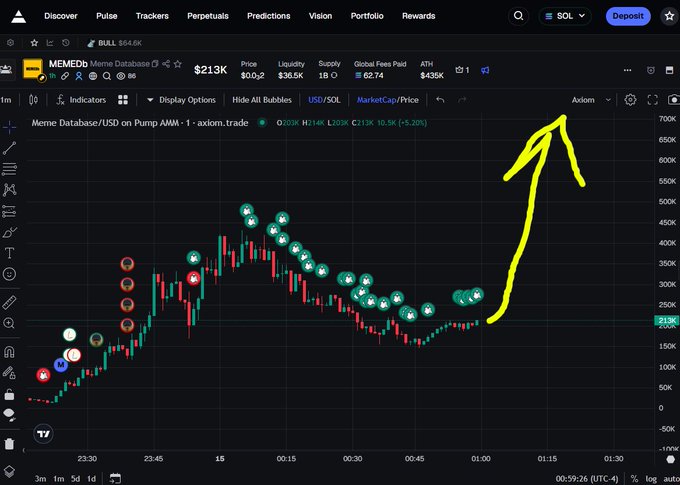This screenshot has height=485, width=680.
Task: Click the shield icon in token header
Action: point(651,70)
